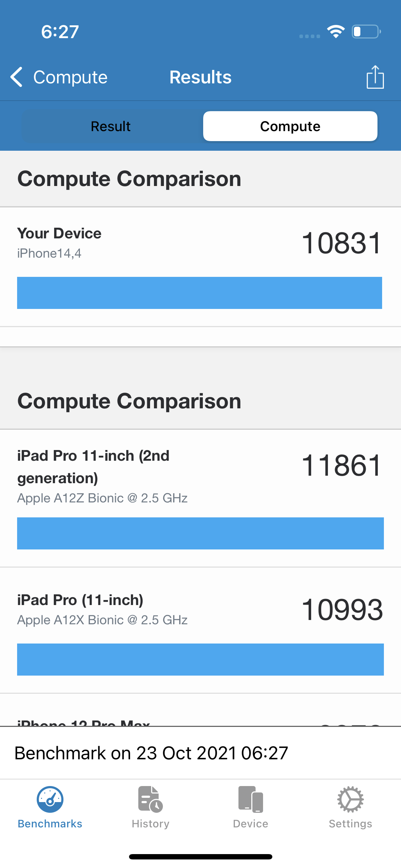401x868 pixels.
Task: Tap the A12Z score bar
Action: point(200,533)
